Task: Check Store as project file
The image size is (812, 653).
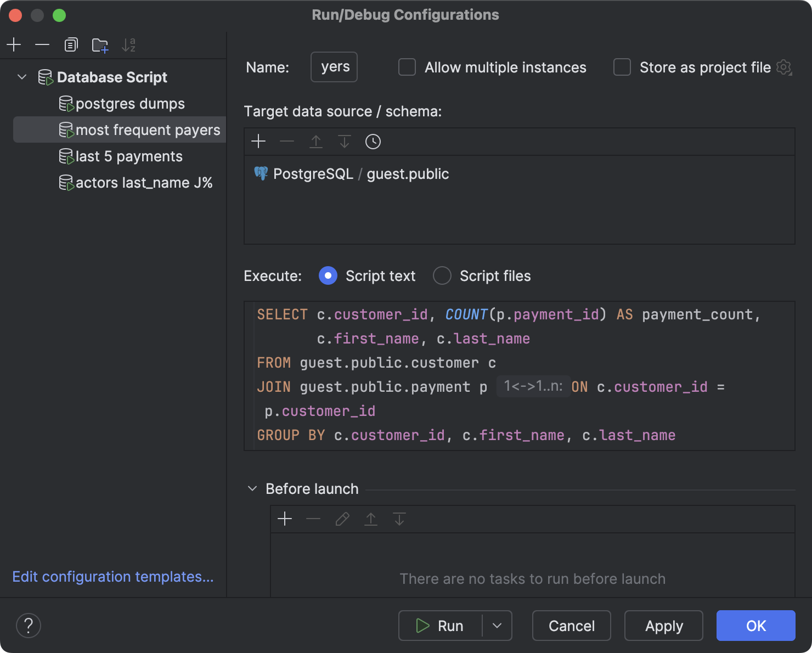Action: 622,67
